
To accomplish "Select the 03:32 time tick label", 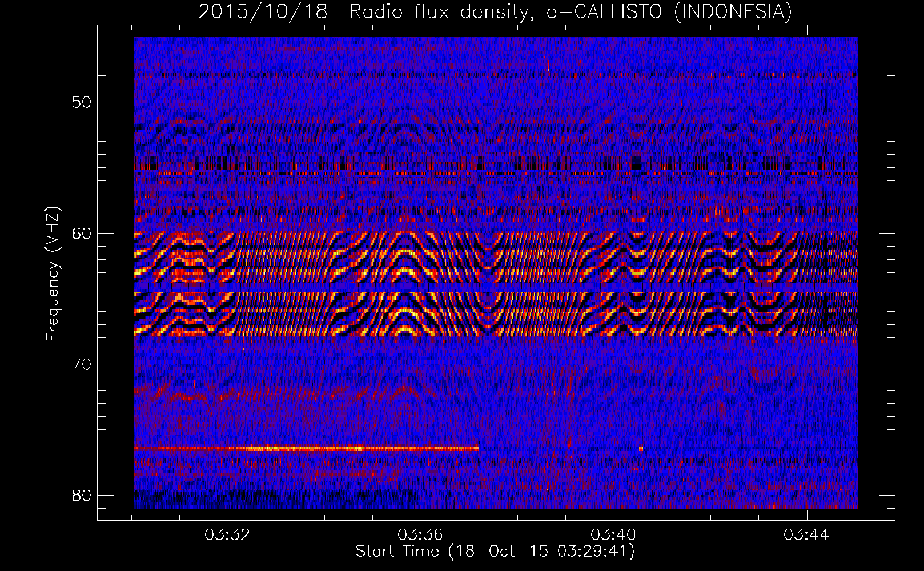I will (228, 535).
